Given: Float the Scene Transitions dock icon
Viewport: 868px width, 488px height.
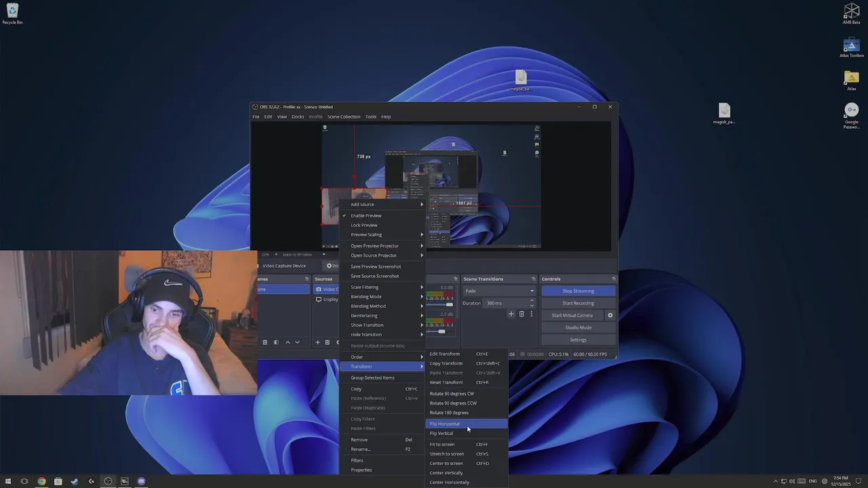Looking at the screenshot, I should coord(534,279).
